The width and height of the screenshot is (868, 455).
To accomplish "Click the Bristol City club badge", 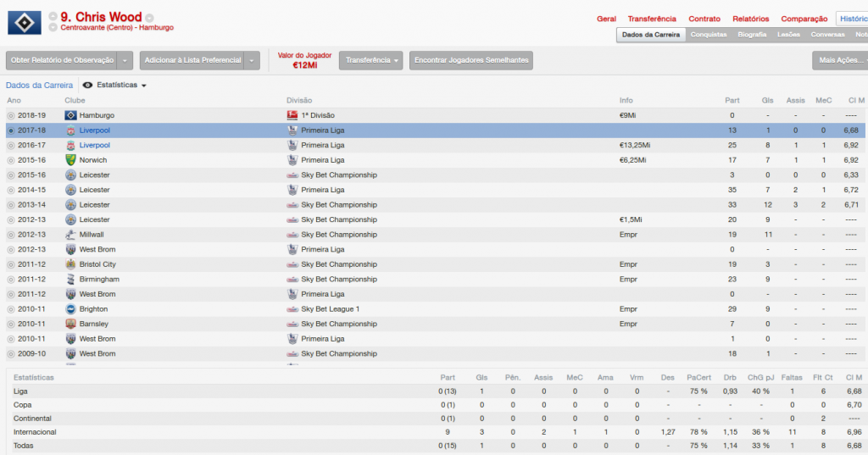I will pyautogui.click(x=70, y=264).
